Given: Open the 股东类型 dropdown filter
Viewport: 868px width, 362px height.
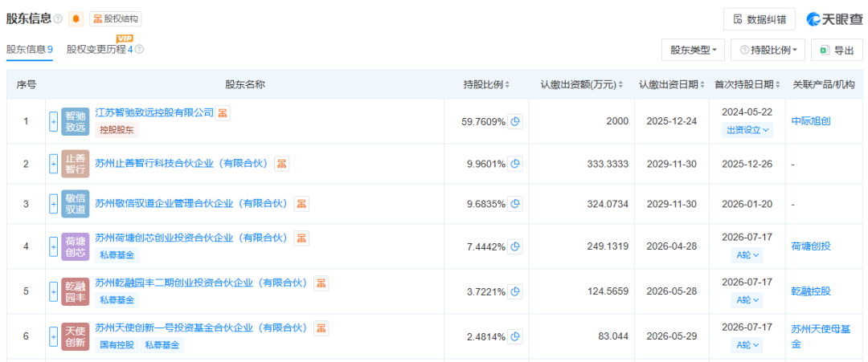Looking at the screenshot, I should click(694, 50).
